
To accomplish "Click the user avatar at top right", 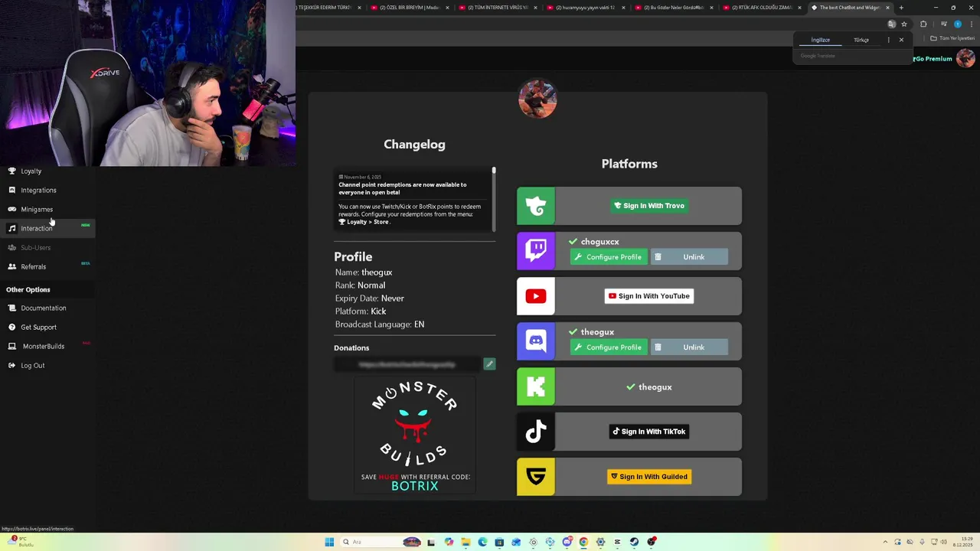I will (x=965, y=58).
